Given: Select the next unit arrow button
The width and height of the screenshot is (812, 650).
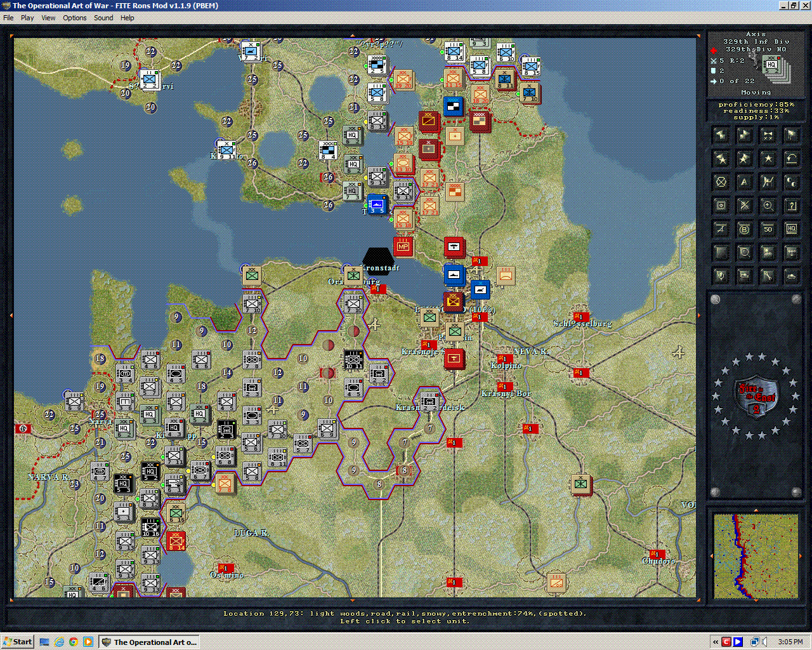Looking at the screenshot, I should click(744, 135).
